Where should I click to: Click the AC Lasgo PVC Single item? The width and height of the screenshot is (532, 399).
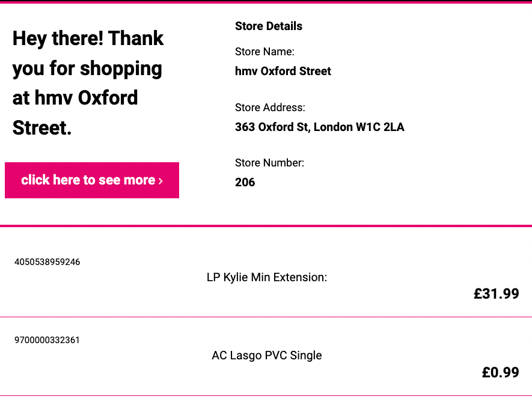coord(267,355)
